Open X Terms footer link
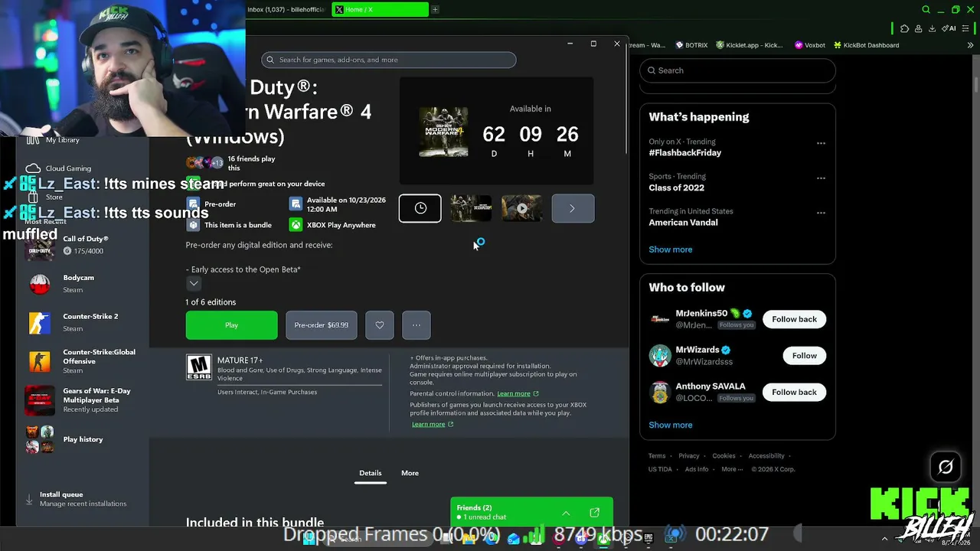Viewport: 980px width, 551px height. click(657, 456)
